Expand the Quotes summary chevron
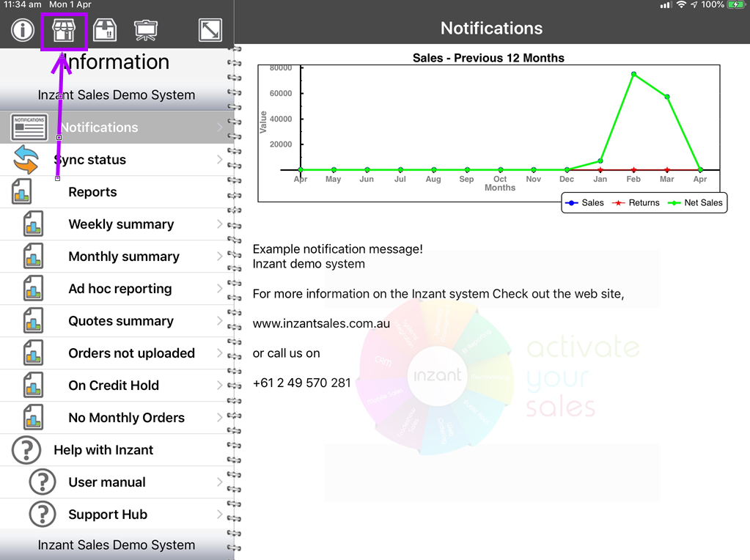Screen dimensions: 750x560 (x=219, y=320)
